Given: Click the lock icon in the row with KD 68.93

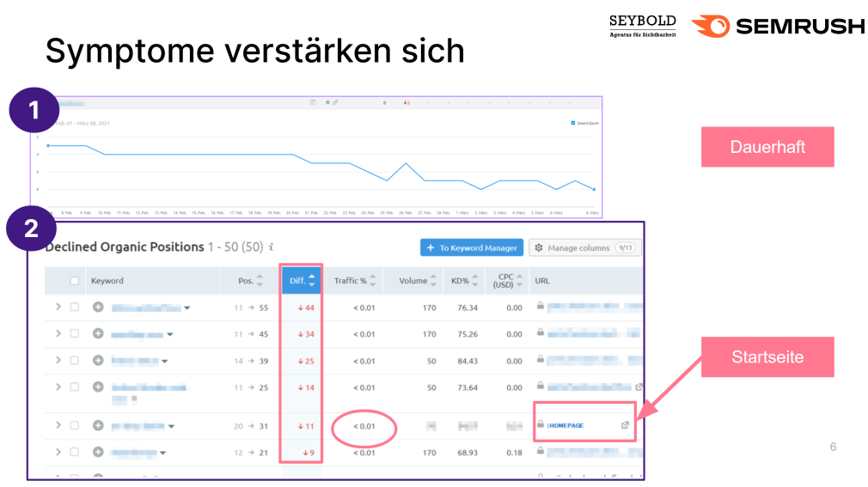Looking at the screenshot, I should pyautogui.click(x=541, y=450).
